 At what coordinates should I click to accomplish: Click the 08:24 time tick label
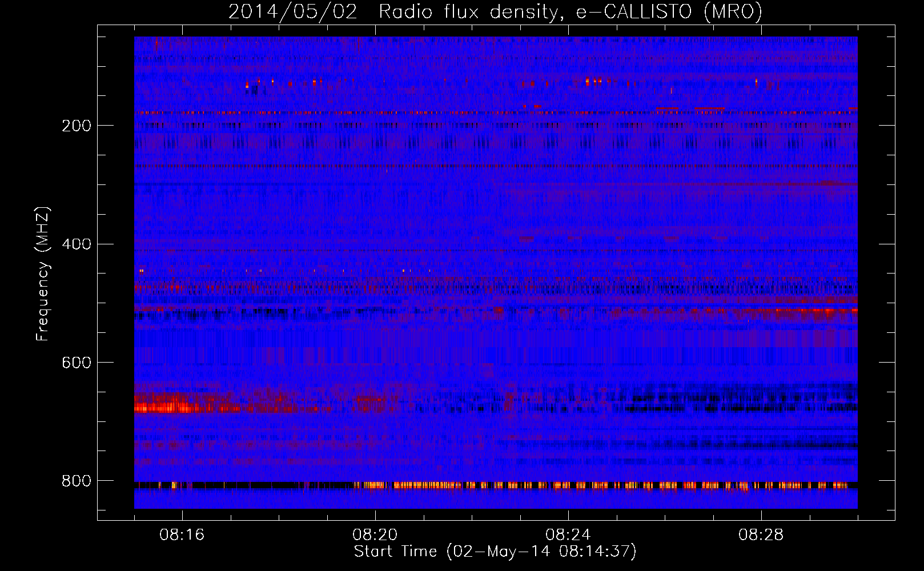point(568,535)
